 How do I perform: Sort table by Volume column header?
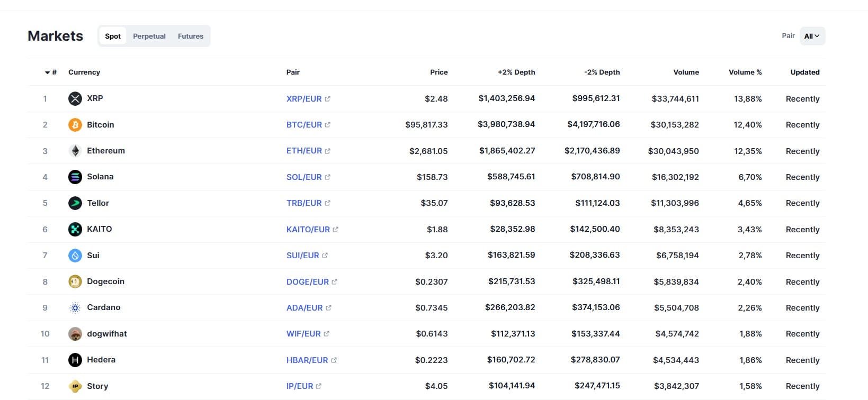coord(686,72)
